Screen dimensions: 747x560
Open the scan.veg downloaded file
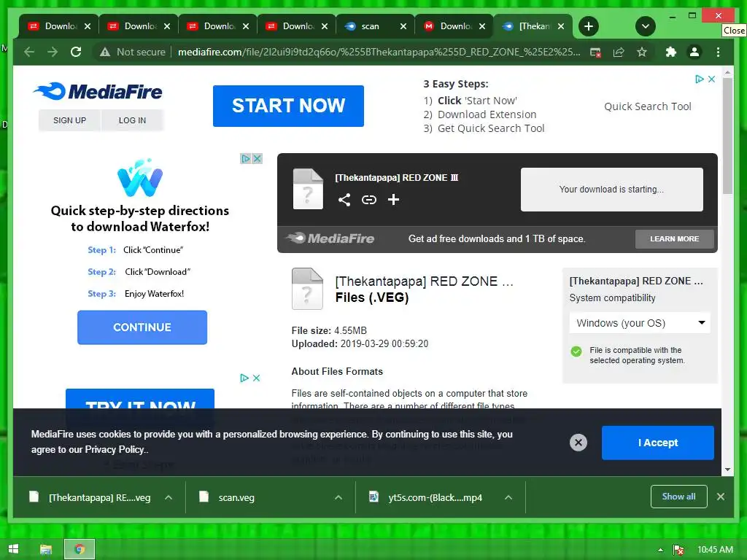236,497
